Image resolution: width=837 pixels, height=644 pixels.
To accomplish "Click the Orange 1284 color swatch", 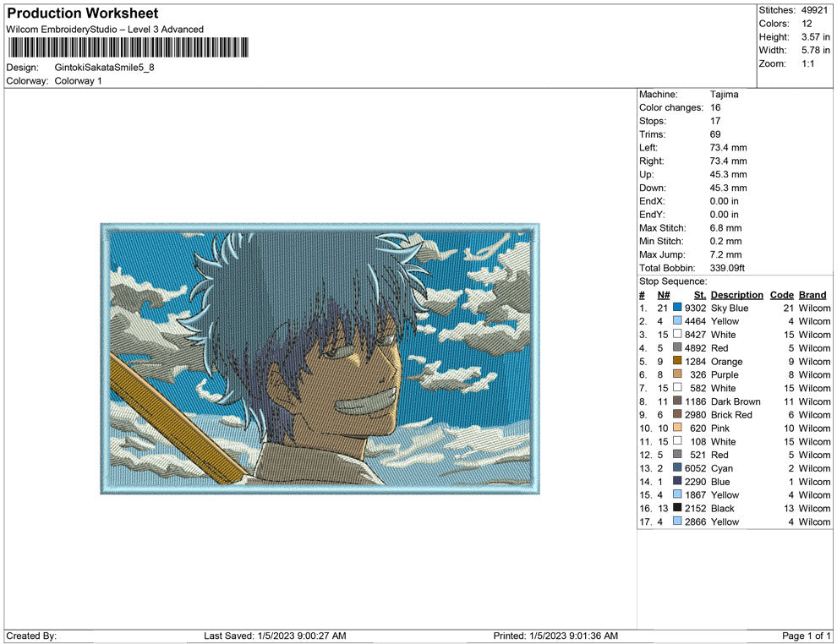I will pyautogui.click(x=677, y=361).
